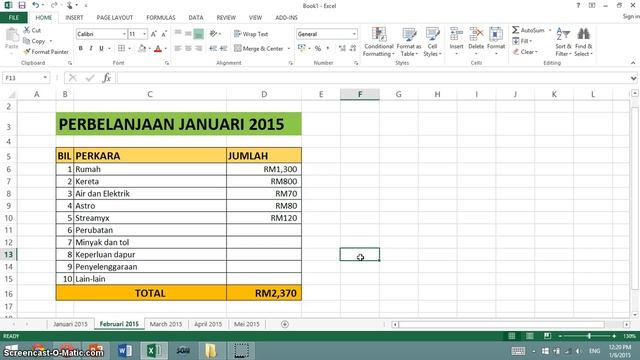Undo the last action
Screen dimensions: 640x360
(x=36, y=5)
